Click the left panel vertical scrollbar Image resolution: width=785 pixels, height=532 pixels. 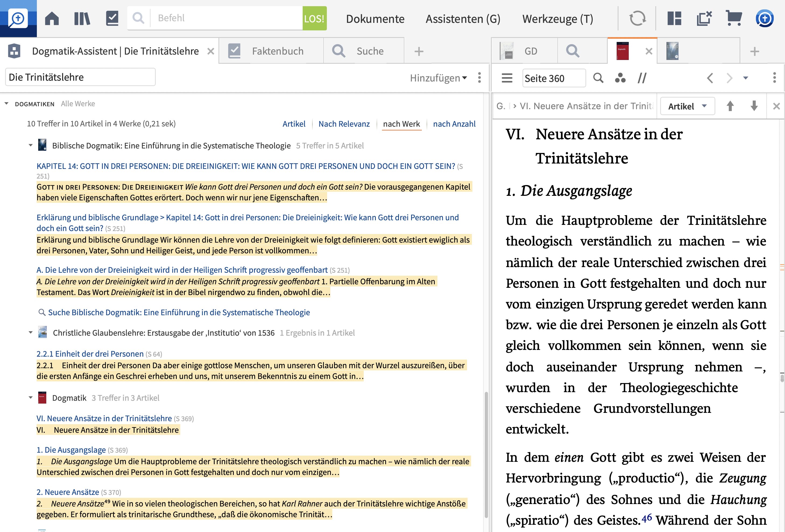pyautogui.click(x=486, y=454)
